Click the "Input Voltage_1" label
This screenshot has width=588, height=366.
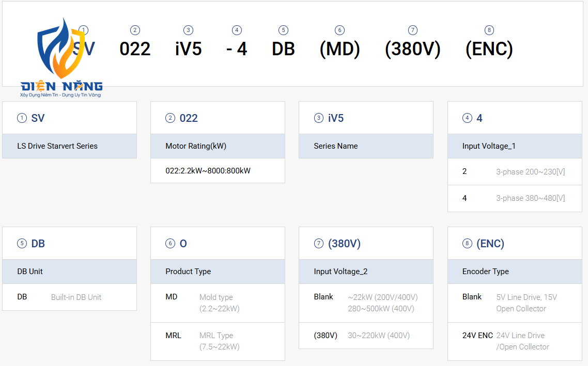[489, 146]
